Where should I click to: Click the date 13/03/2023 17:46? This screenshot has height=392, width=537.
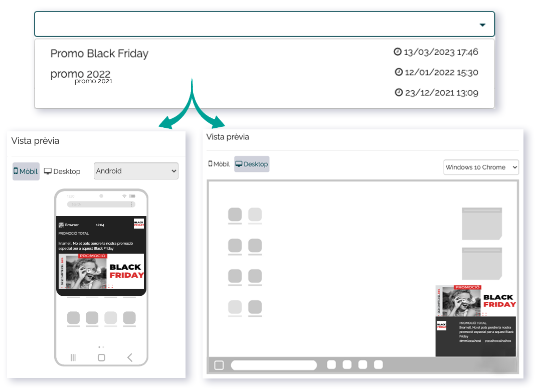point(441,52)
